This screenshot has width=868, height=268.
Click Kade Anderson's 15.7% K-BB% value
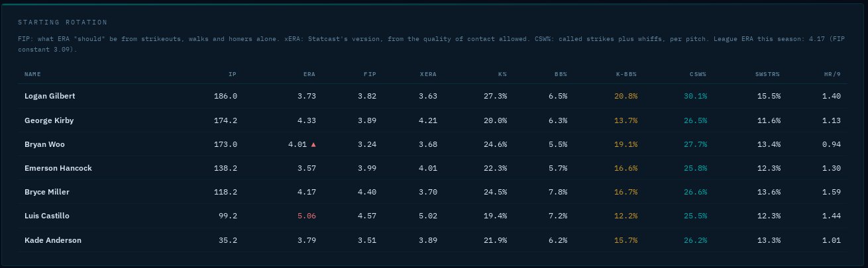[x=626, y=240]
